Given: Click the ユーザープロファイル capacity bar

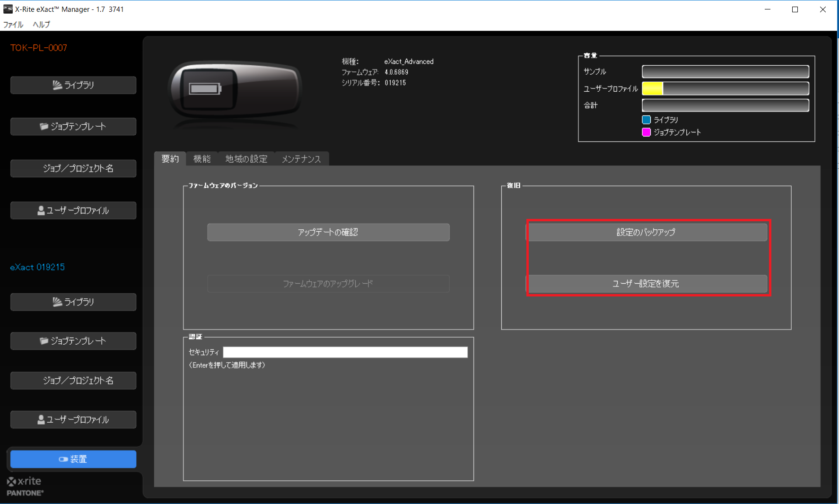Looking at the screenshot, I should [x=725, y=88].
